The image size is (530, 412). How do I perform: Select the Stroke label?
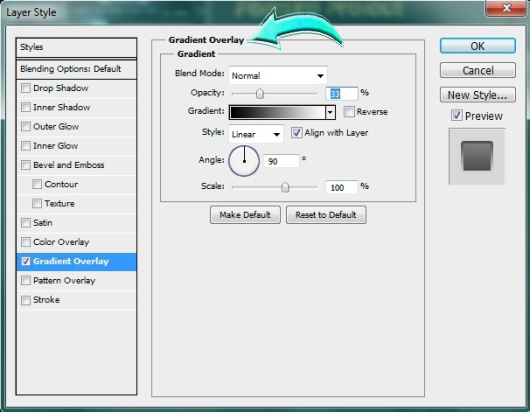46,300
